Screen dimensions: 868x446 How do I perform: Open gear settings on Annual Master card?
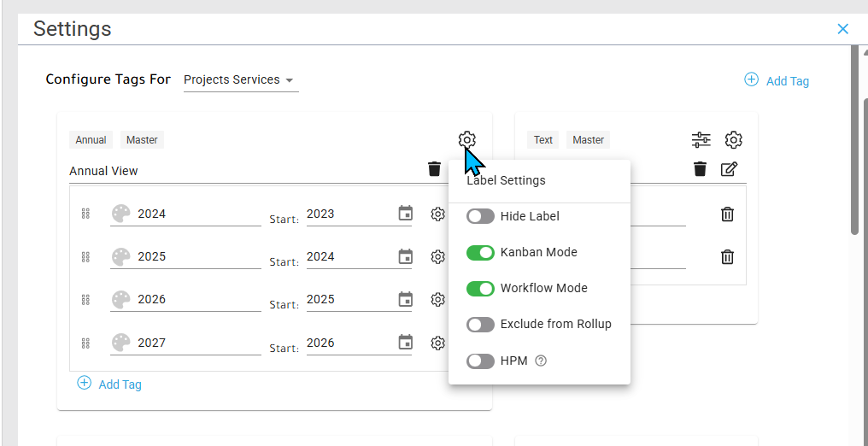(x=467, y=140)
